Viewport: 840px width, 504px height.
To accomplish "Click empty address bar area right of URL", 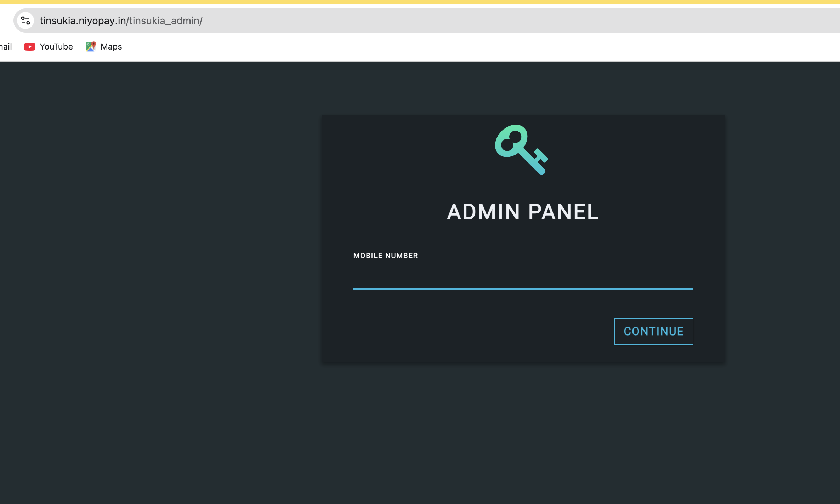I will (x=496, y=21).
